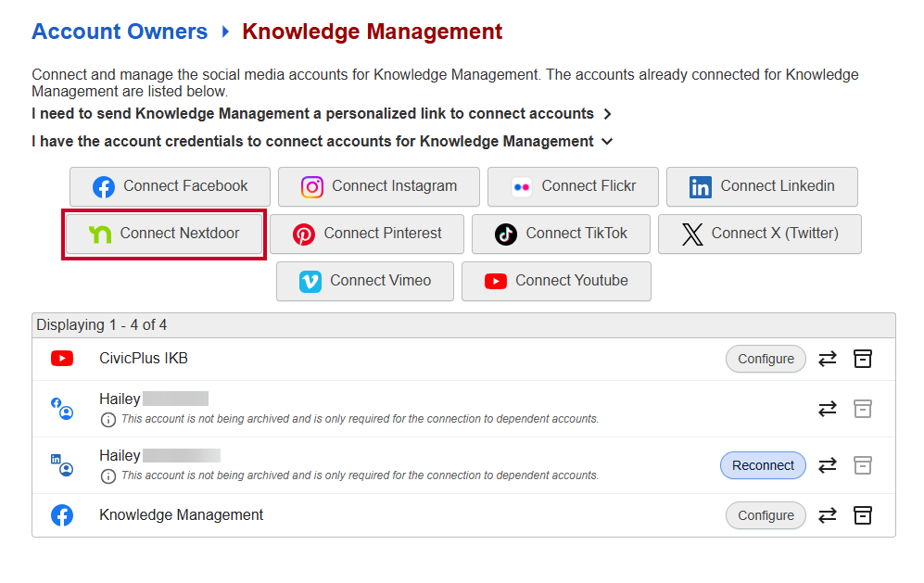Click Hailey name in Facebook profile row

[120, 399]
